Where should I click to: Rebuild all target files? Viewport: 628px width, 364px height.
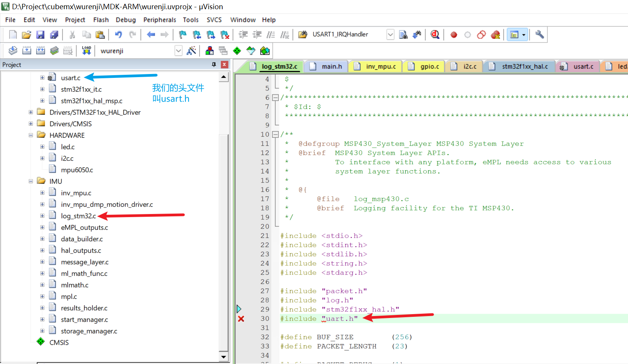tap(41, 51)
